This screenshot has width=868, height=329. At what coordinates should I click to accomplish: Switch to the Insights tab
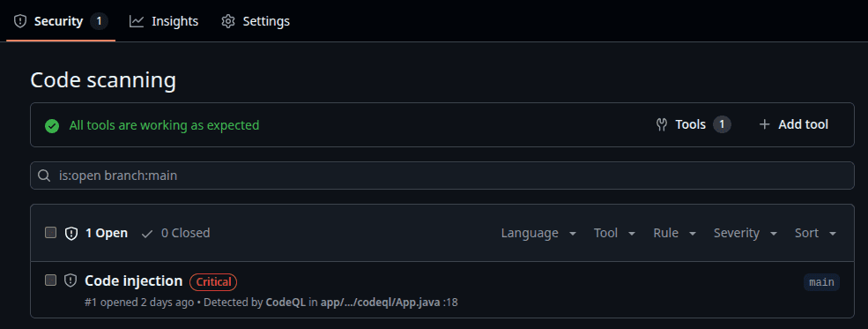coord(164,21)
